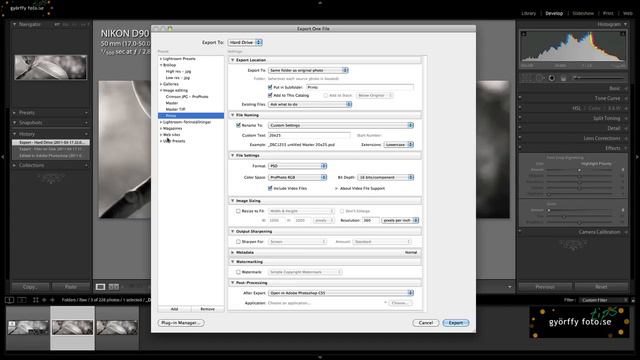The width and height of the screenshot is (640, 360).
Task: Expand the Metadata section
Action: tap(233, 252)
